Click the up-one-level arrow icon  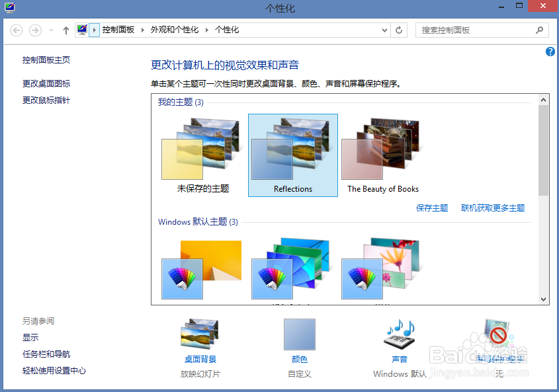click(x=65, y=30)
